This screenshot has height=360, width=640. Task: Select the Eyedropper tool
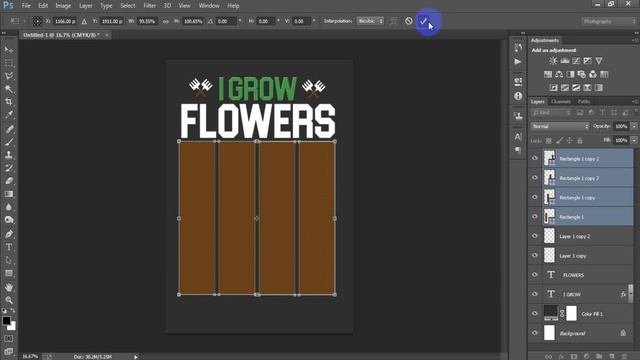pos(9,115)
